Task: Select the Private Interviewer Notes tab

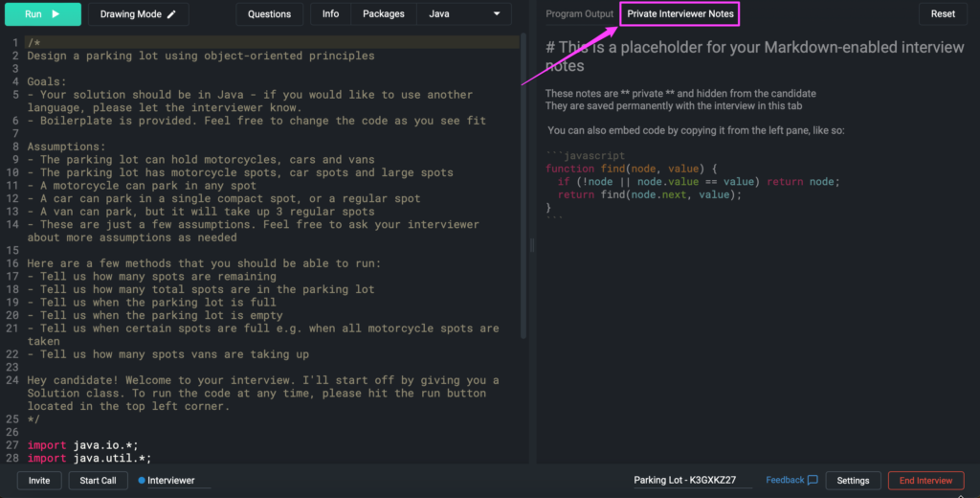Action: [680, 13]
